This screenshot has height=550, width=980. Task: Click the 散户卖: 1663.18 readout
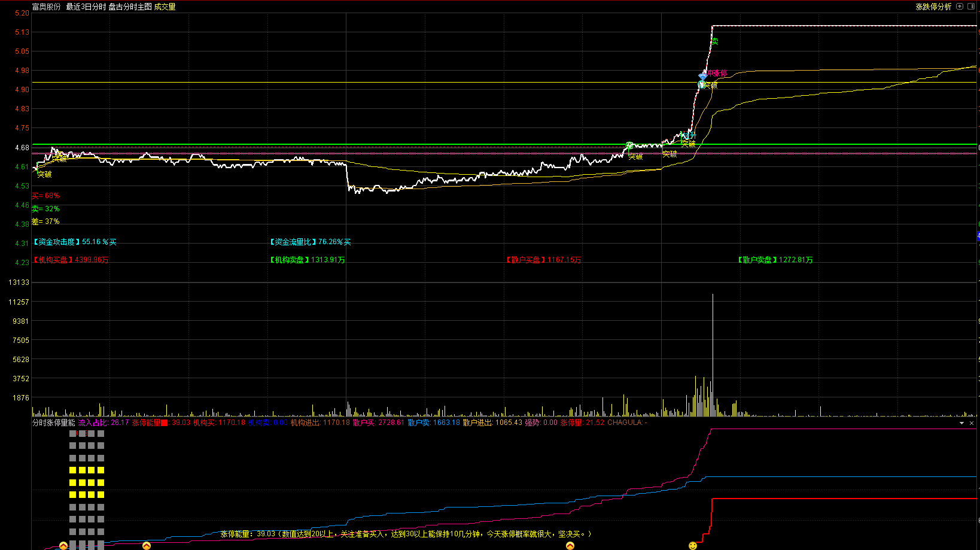(x=434, y=423)
